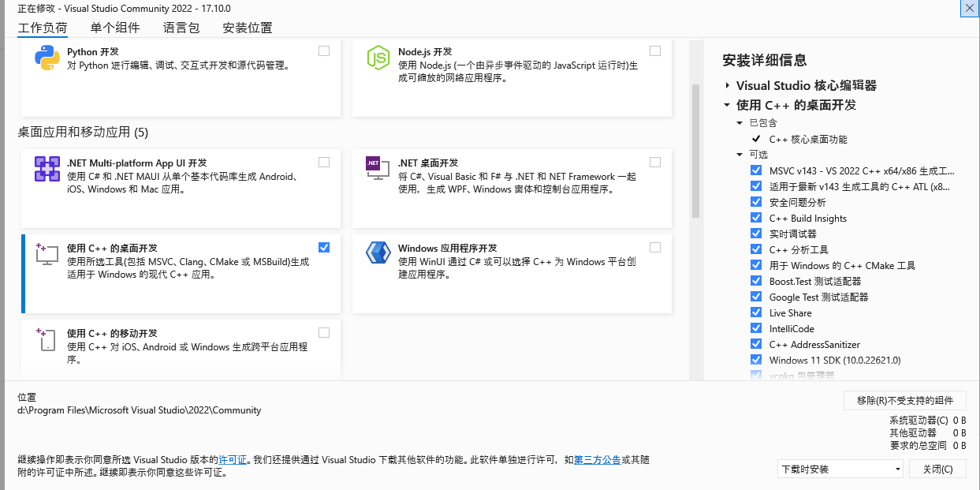Click the 其他驱动器 0 B entry
This screenshot has height=490, width=980.
pos(928,433)
